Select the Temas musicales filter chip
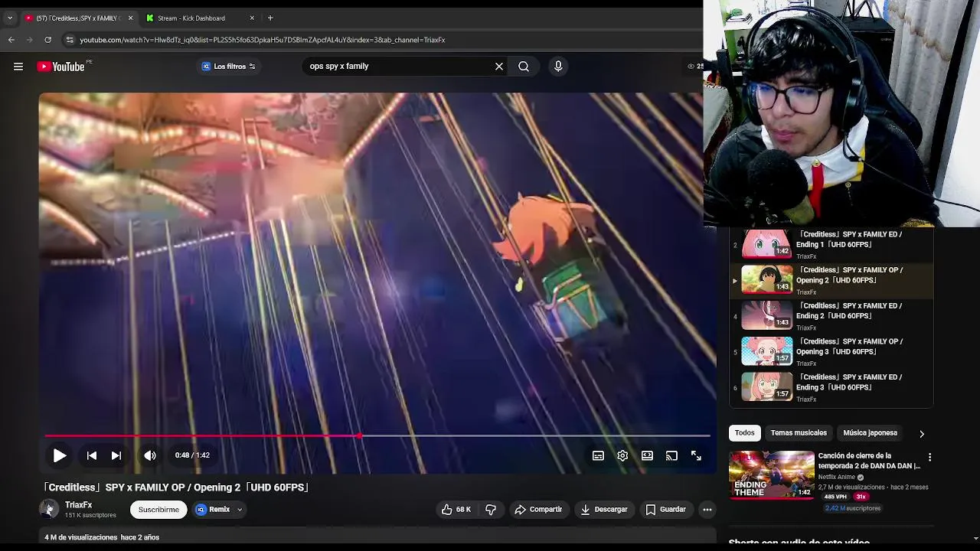Screen dimensions: 980x551 [799, 433]
